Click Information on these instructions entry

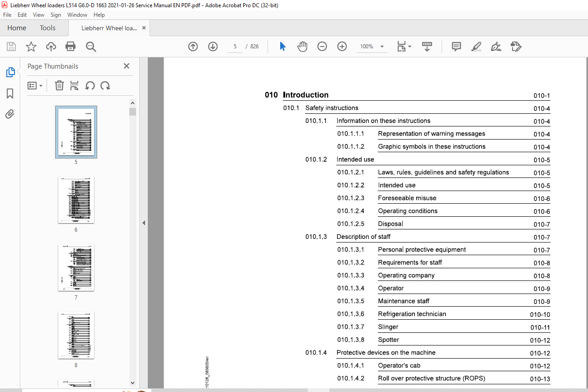point(383,121)
